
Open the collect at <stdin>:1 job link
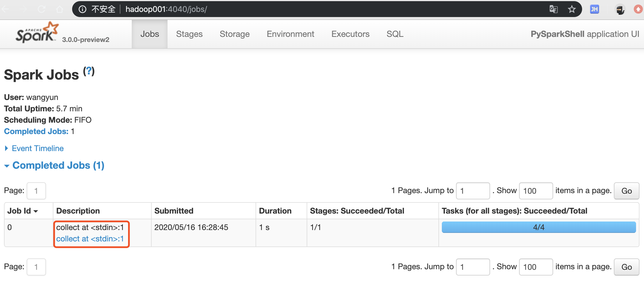pos(90,239)
